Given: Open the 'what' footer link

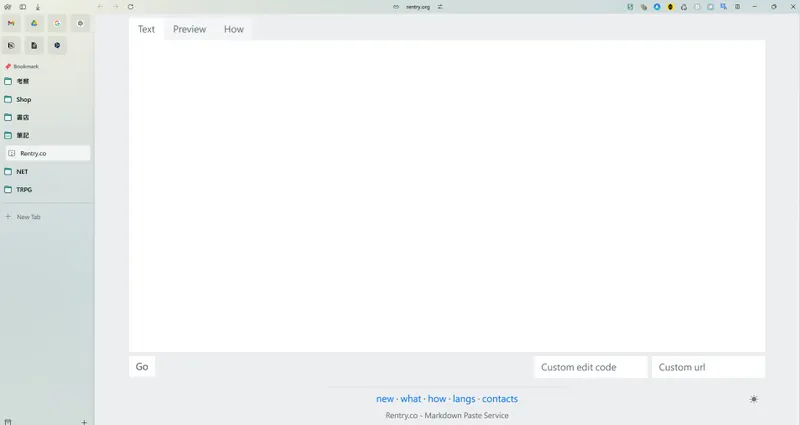Looking at the screenshot, I should point(411,399).
